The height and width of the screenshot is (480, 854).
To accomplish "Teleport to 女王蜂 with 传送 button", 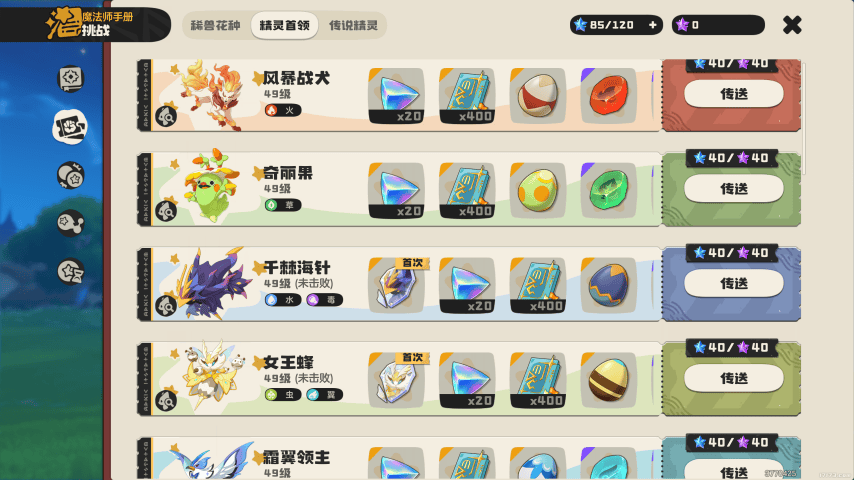I will coord(734,378).
